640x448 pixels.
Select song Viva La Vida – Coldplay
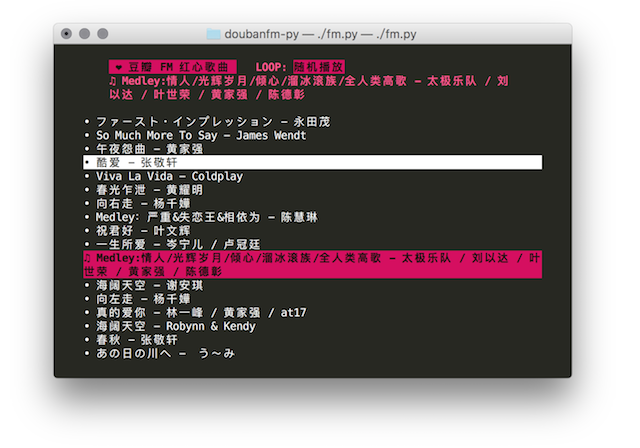(164, 176)
